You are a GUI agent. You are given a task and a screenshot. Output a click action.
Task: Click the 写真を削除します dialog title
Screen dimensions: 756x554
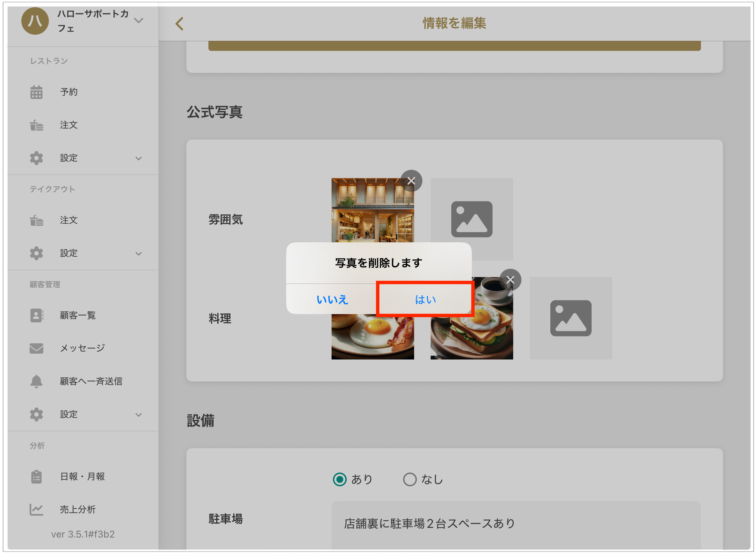[379, 263]
